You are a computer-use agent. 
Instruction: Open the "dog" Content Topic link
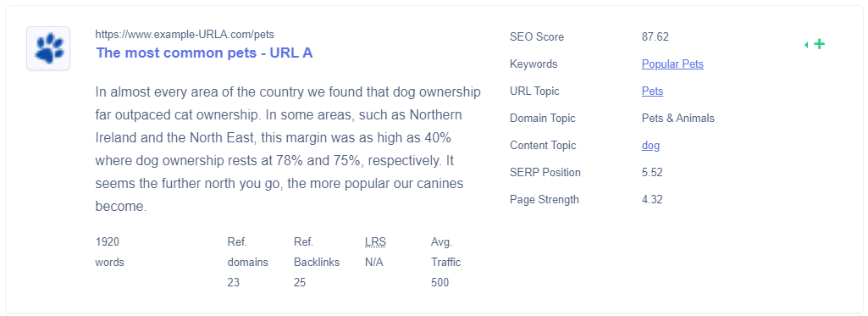coord(650,145)
